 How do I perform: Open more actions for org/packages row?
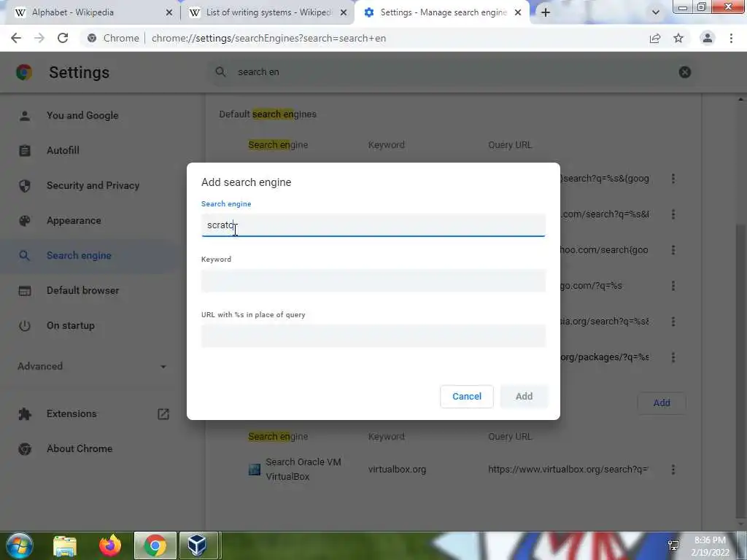[x=673, y=357]
